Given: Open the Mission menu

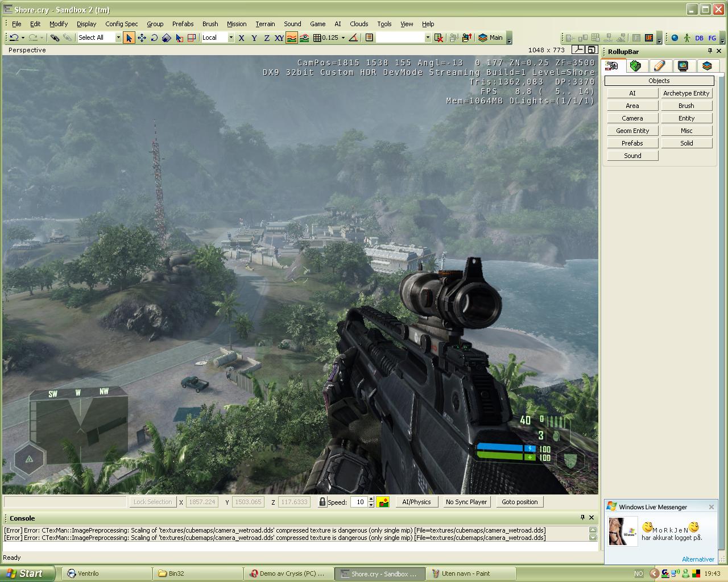Looking at the screenshot, I should point(237,24).
